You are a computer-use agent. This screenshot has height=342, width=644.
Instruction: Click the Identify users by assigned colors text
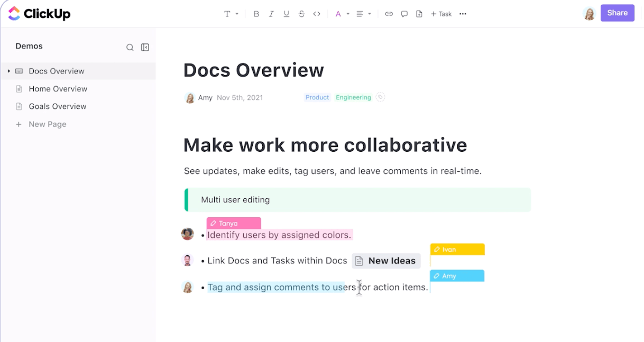(279, 235)
